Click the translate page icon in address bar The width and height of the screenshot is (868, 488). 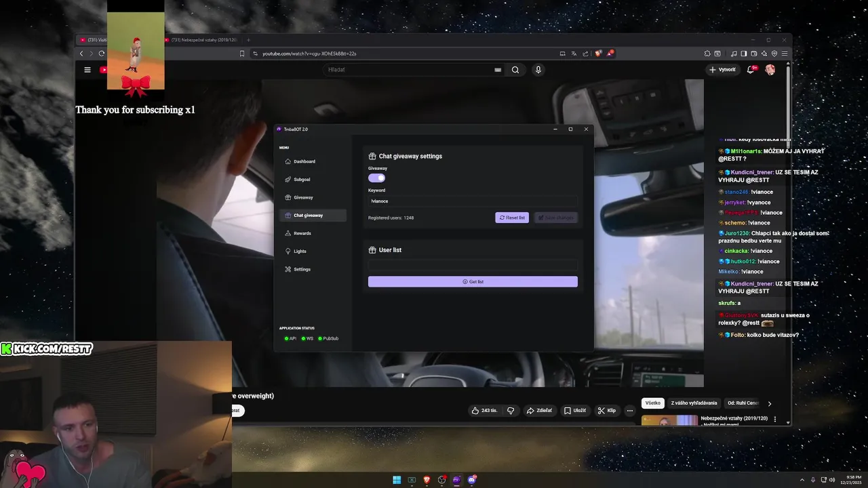pos(574,54)
